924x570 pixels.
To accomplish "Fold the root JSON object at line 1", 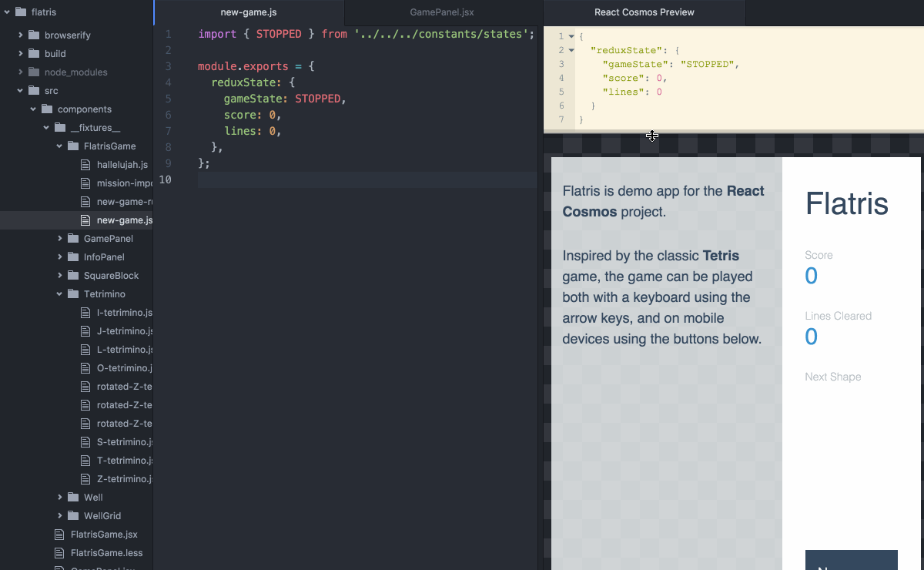I will (x=571, y=37).
